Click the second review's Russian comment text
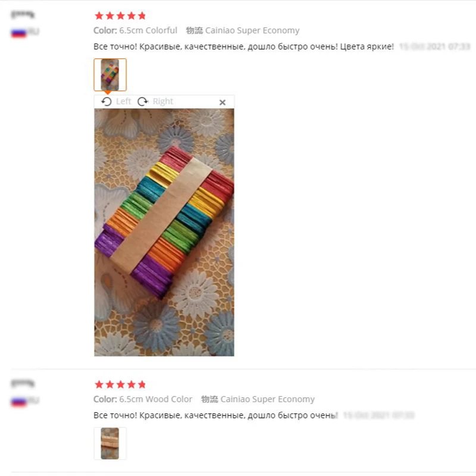 click(x=215, y=415)
